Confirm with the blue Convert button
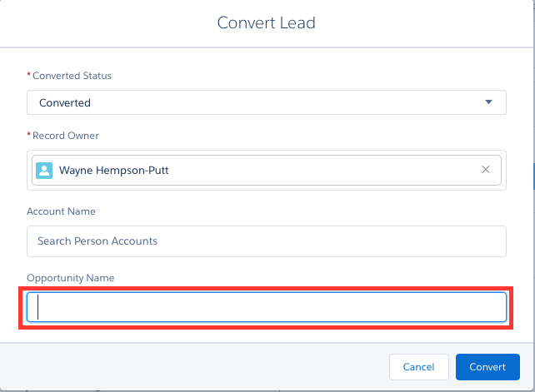This screenshot has height=392, width=535. click(x=487, y=367)
